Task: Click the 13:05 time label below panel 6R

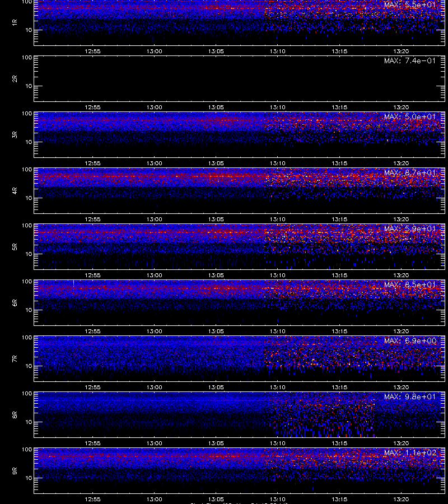Action: (216, 331)
